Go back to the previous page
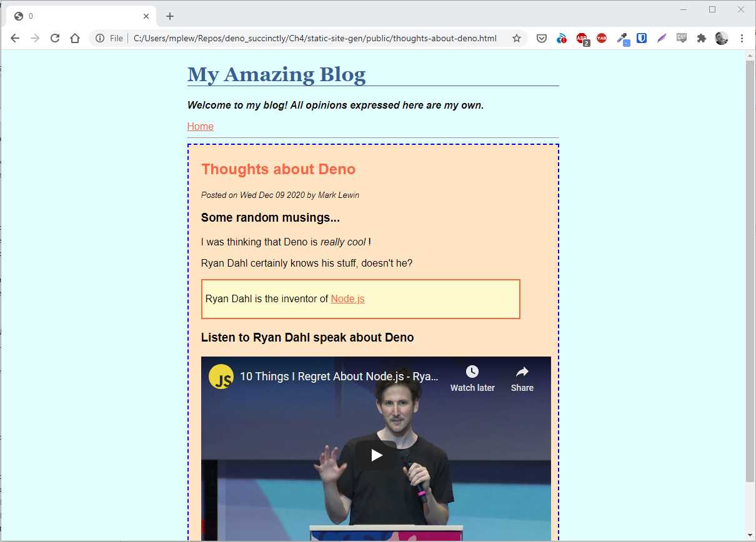 (15, 38)
